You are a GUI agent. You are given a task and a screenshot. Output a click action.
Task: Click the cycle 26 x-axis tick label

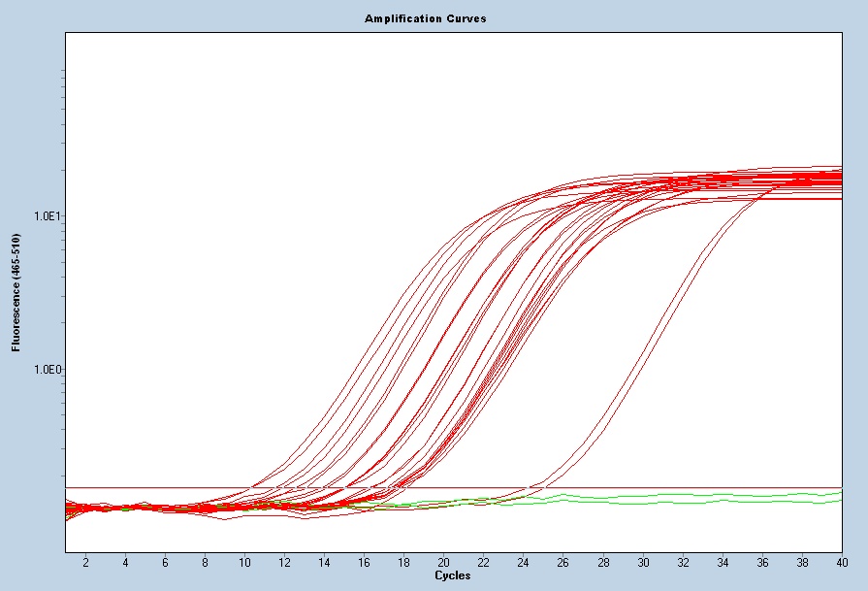coord(563,563)
